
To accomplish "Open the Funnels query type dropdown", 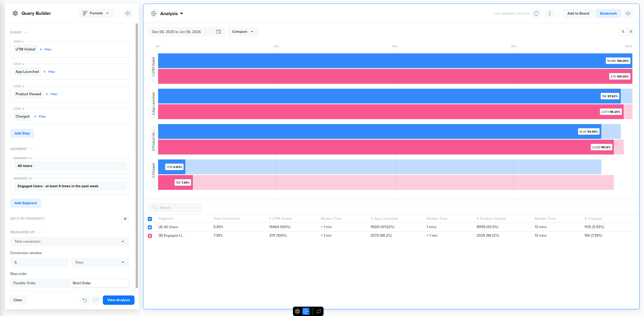I will tap(96, 13).
